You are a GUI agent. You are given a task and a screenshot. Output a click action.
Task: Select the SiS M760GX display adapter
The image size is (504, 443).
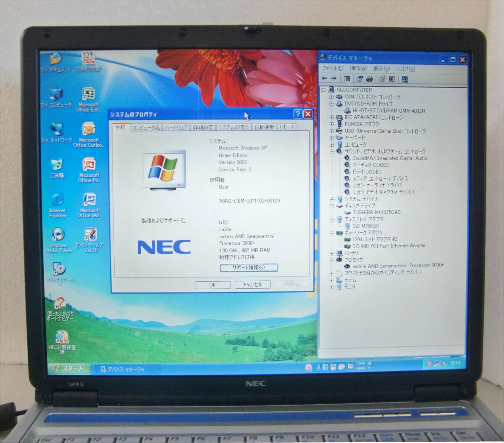point(362,226)
